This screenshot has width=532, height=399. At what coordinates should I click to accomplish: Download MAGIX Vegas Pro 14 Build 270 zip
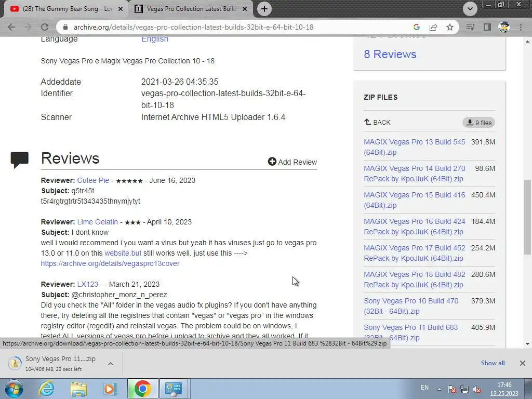point(414,174)
